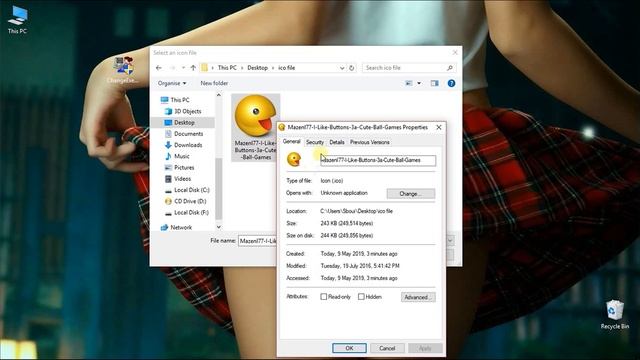
Task: Switch to the Security tab
Action: [315, 142]
